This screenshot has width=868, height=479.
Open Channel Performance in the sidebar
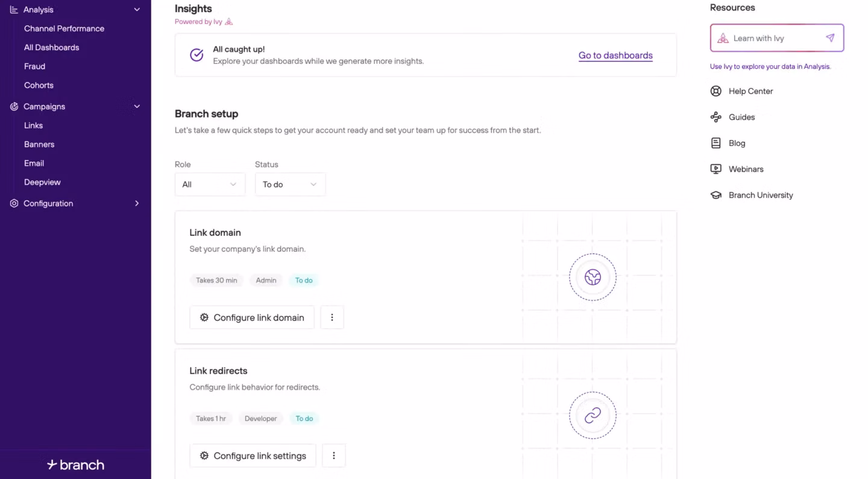(x=64, y=29)
